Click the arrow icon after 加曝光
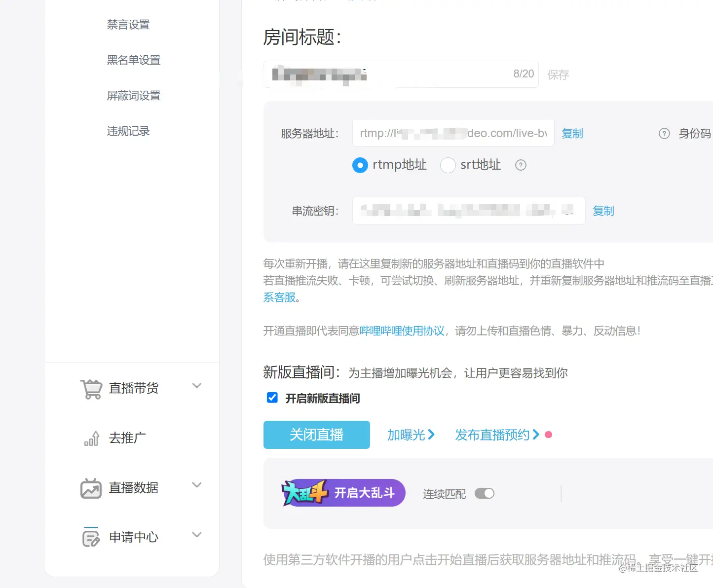This screenshot has width=713, height=588. (431, 435)
